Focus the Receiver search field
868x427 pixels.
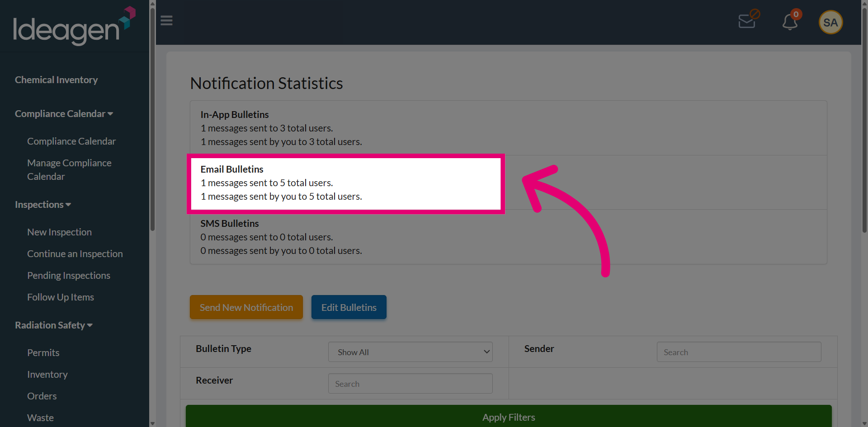coord(410,384)
